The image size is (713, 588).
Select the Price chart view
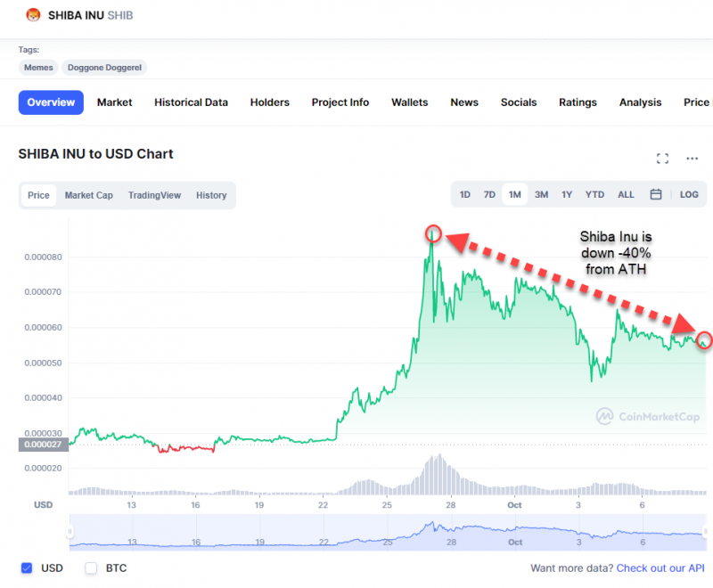tap(38, 195)
